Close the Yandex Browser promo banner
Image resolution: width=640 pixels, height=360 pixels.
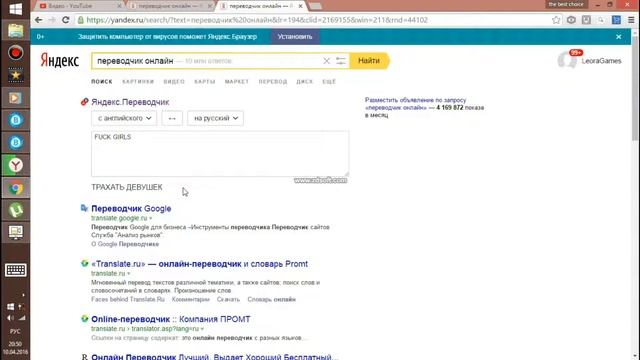point(618,37)
